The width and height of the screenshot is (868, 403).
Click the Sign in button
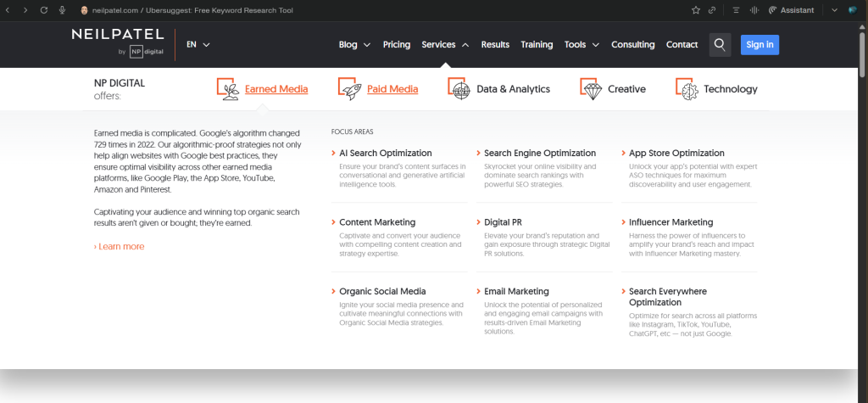click(x=759, y=45)
